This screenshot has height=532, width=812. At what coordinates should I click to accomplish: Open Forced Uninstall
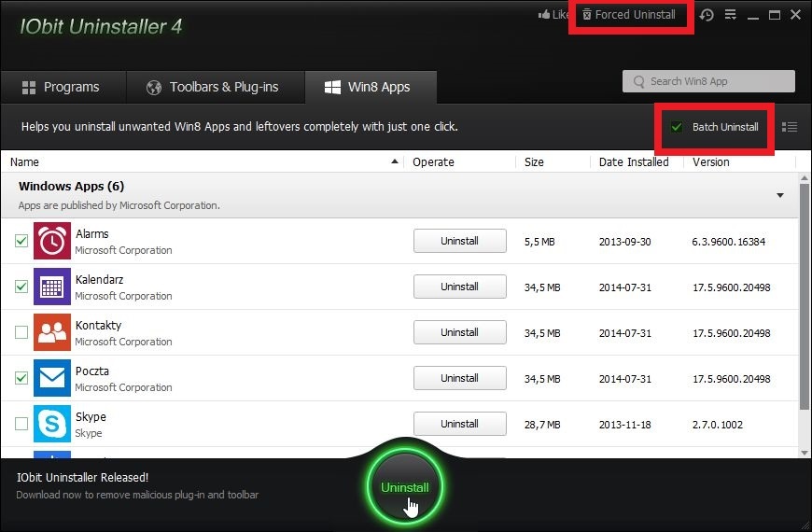tap(629, 15)
